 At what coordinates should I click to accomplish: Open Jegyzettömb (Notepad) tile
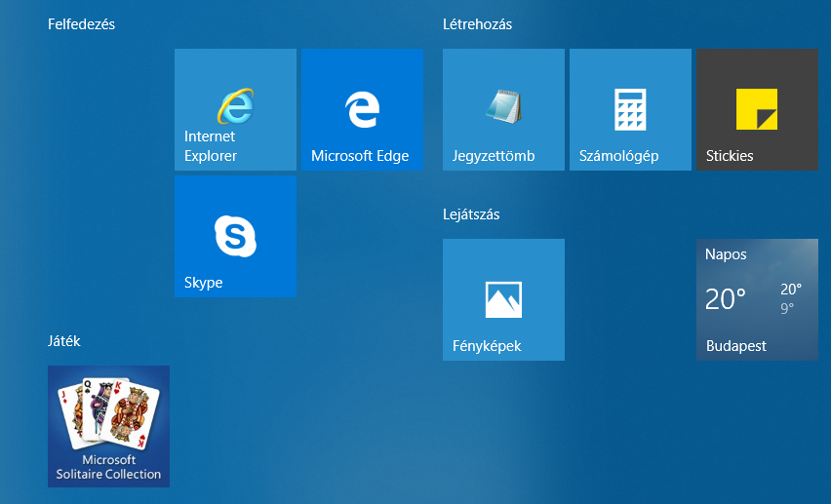(503, 110)
